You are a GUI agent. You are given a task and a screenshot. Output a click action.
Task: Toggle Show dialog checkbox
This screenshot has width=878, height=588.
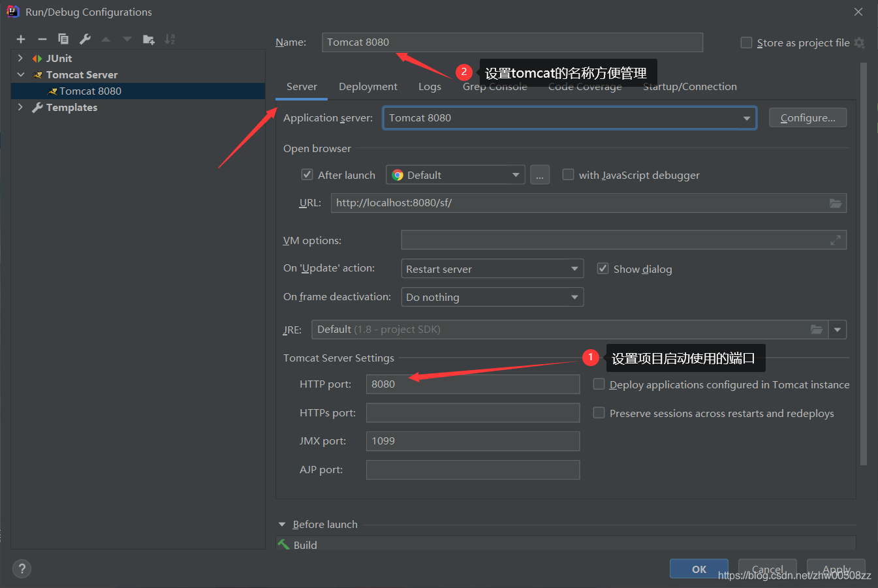click(x=603, y=268)
